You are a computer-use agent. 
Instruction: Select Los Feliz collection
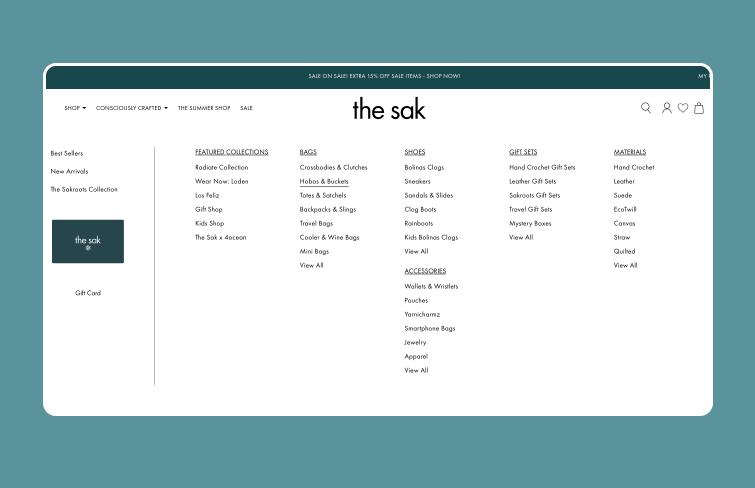[207, 195]
